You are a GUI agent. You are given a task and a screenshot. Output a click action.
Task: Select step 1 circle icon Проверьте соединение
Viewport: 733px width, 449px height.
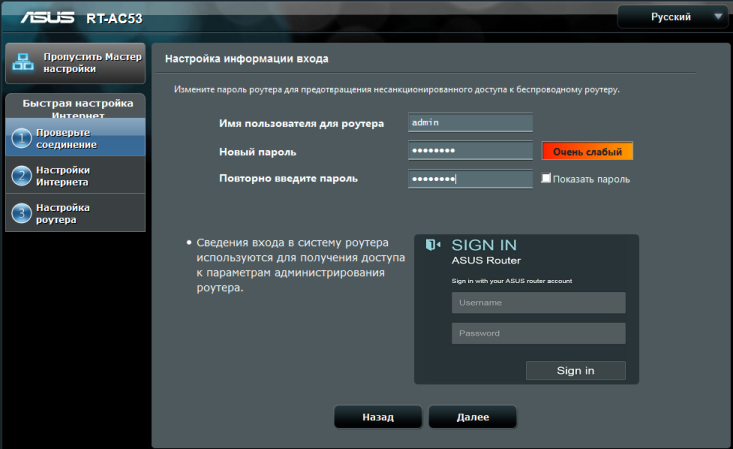pyautogui.click(x=22, y=138)
